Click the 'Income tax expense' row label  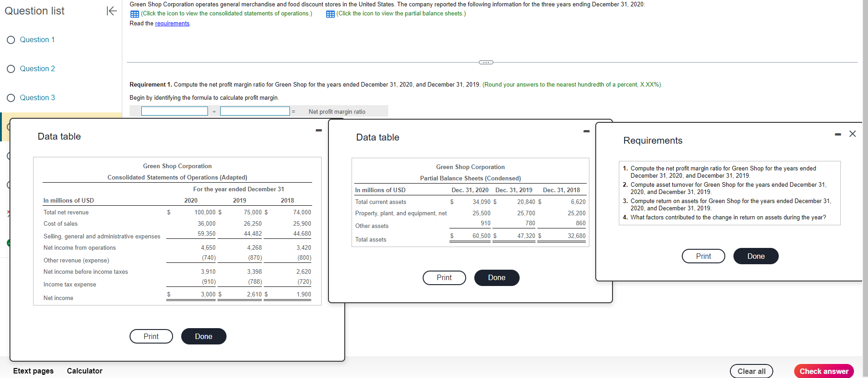point(70,284)
